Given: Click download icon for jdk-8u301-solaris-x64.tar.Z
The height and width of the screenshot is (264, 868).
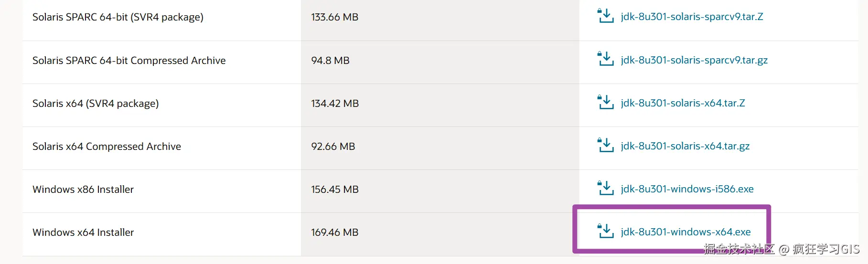Looking at the screenshot, I should [606, 102].
